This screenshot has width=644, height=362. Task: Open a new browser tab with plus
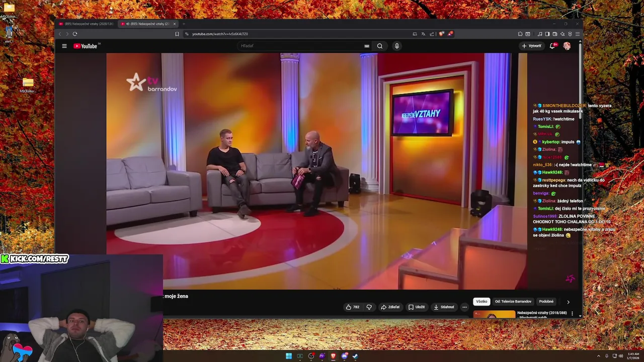click(x=184, y=24)
